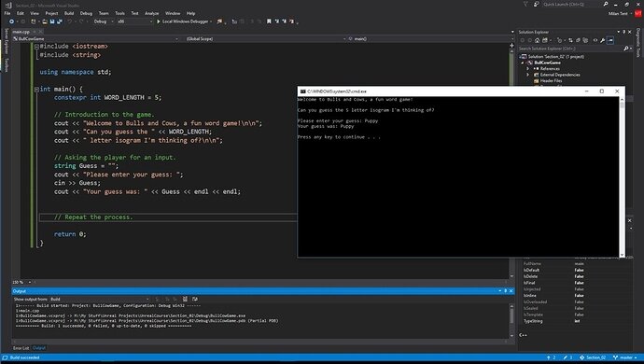Open the Debug menu

click(86, 13)
